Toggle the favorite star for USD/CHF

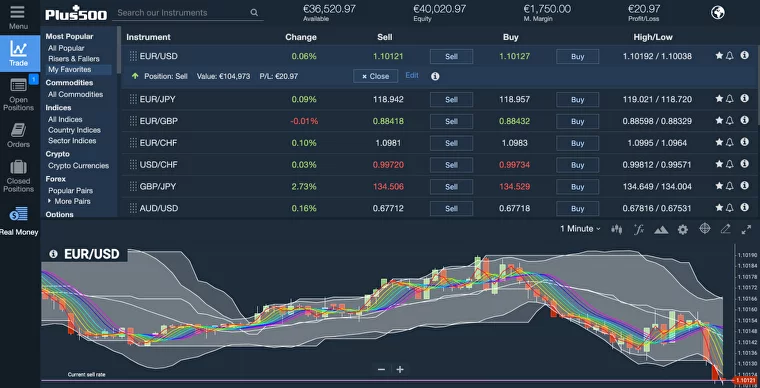coord(719,164)
